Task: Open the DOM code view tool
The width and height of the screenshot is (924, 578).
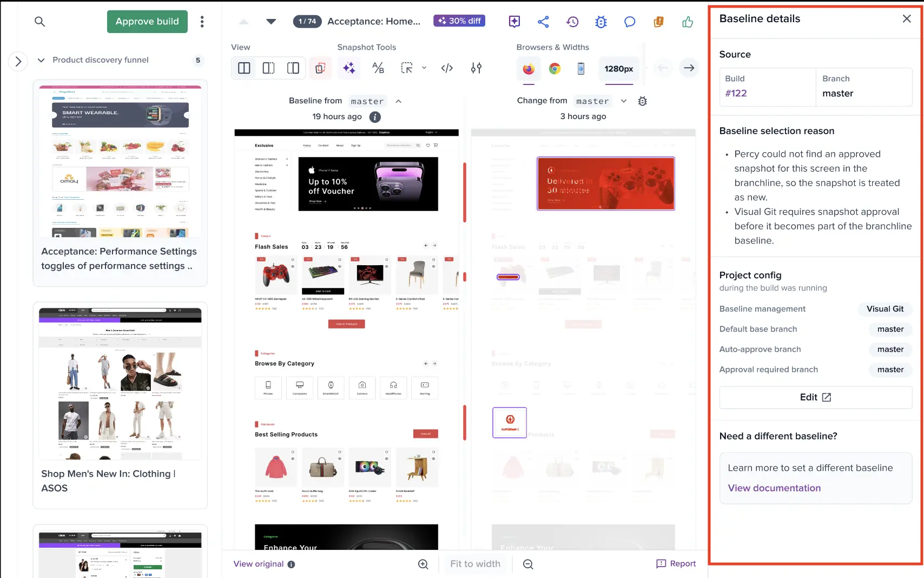Action: (x=447, y=68)
